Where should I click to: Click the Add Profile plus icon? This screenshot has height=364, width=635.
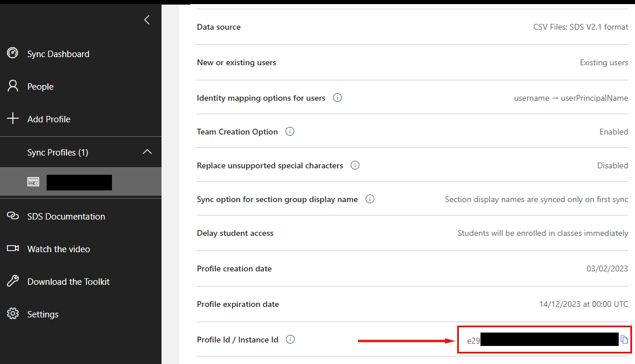(x=12, y=119)
